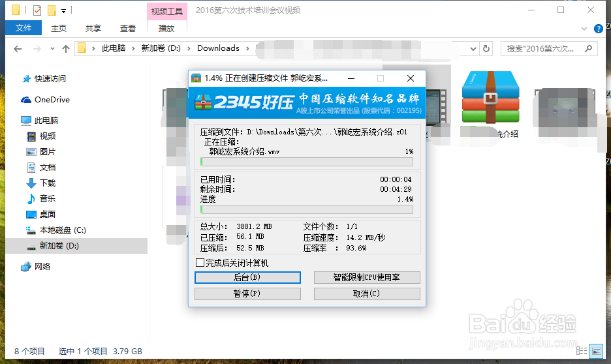Go up one folder level arrow
The image size is (611, 364).
[66, 49]
